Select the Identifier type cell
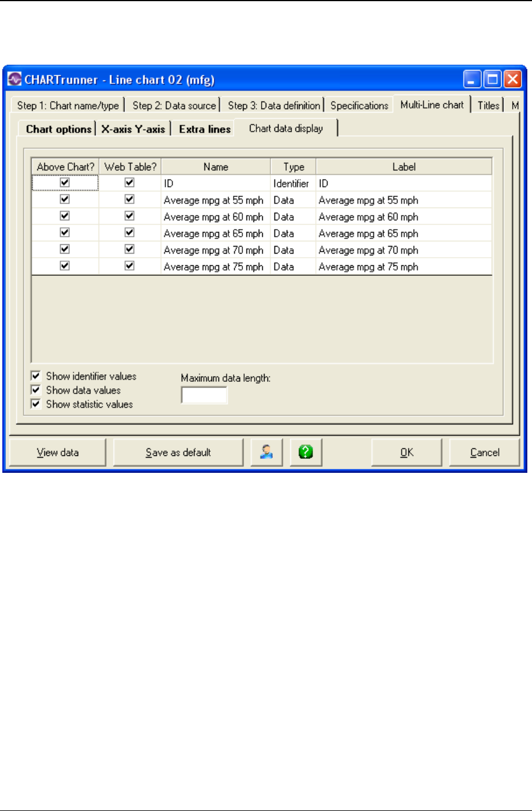Image resolution: width=532 pixels, height=811 pixels. (294, 183)
